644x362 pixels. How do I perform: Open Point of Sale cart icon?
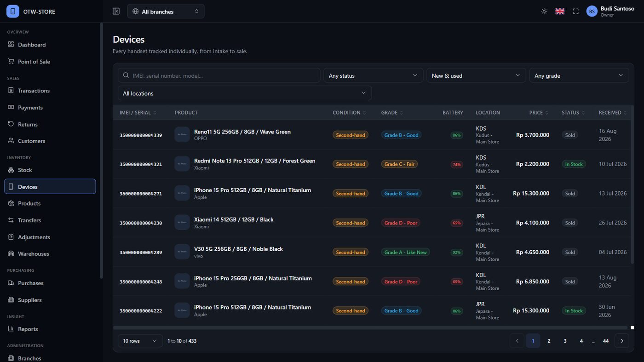click(11, 61)
